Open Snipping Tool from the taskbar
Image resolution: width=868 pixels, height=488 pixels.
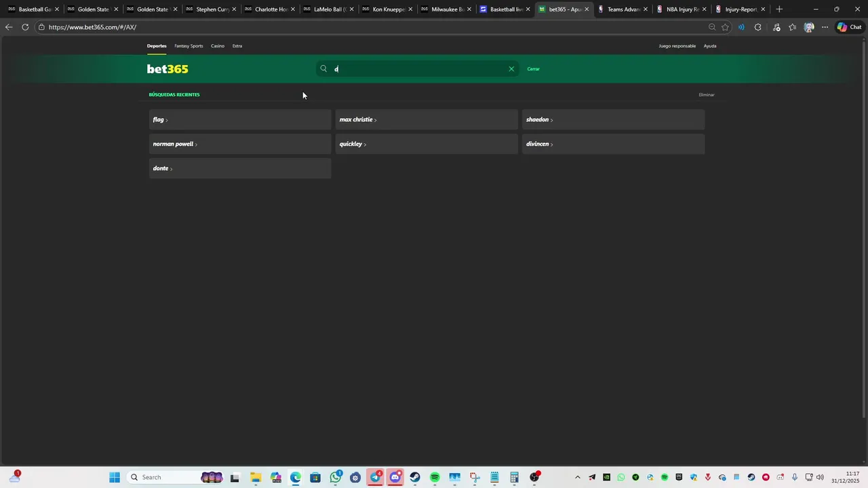pyautogui.click(x=475, y=477)
